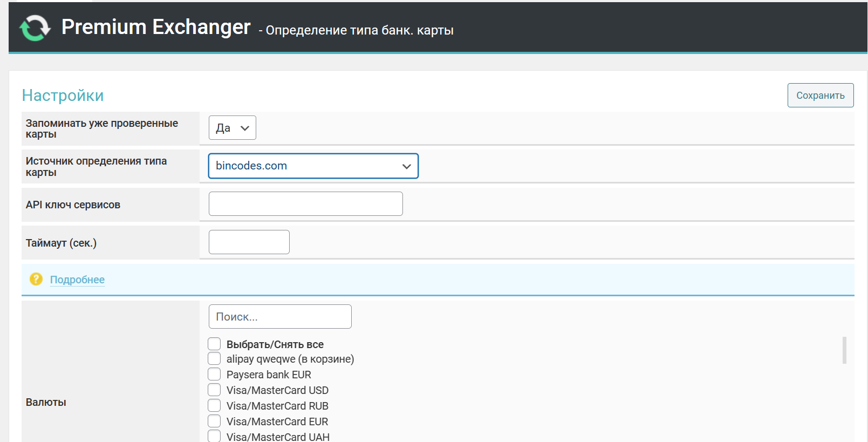Image resolution: width=868 pixels, height=442 pixels.
Task: Tick the Visa/MasterCard USD checkbox
Action: 214,390
